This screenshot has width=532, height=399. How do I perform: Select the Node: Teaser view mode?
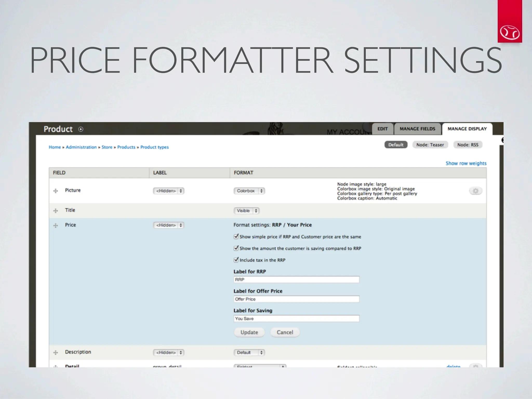pyautogui.click(x=430, y=145)
